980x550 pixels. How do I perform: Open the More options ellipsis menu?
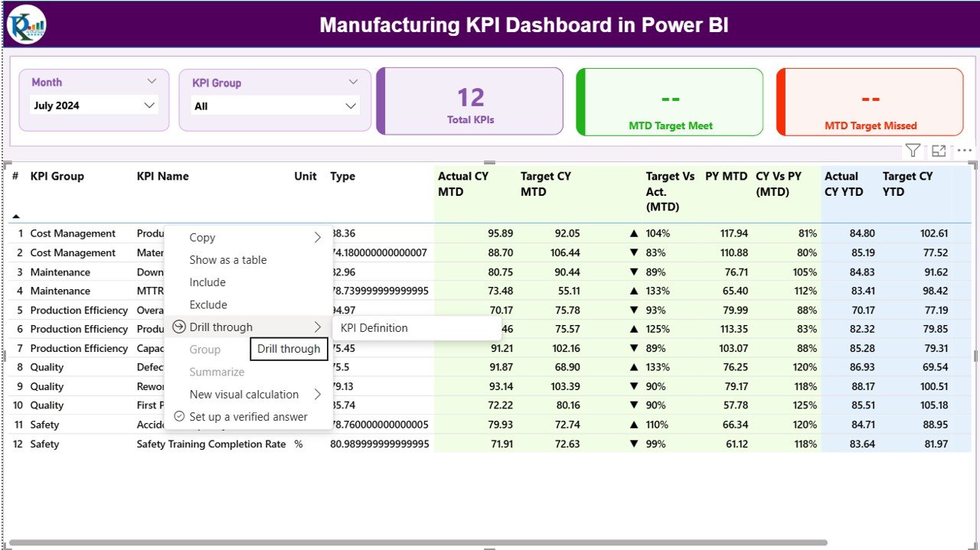point(964,150)
